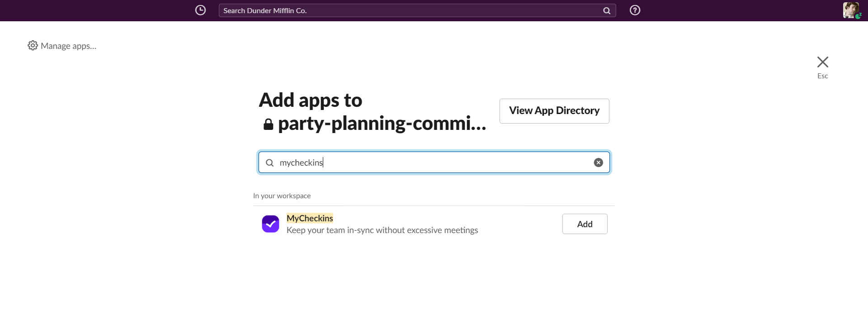Image resolution: width=868 pixels, height=310 pixels.
Task: Click the Search Dunder Mifflin Co. field
Action: click(417, 10)
